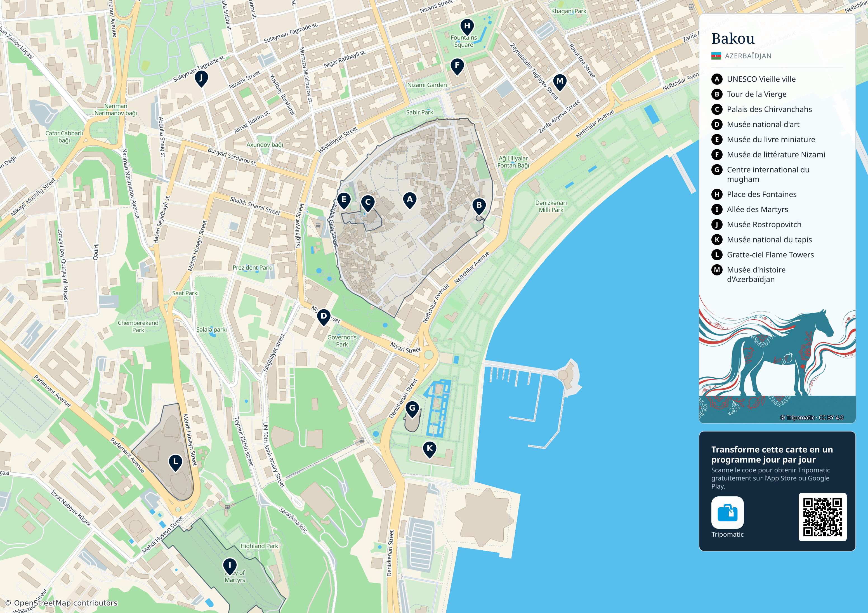This screenshot has height=613, width=868.
Task: Click the Bakou title heading
Action: click(x=733, y=39)
